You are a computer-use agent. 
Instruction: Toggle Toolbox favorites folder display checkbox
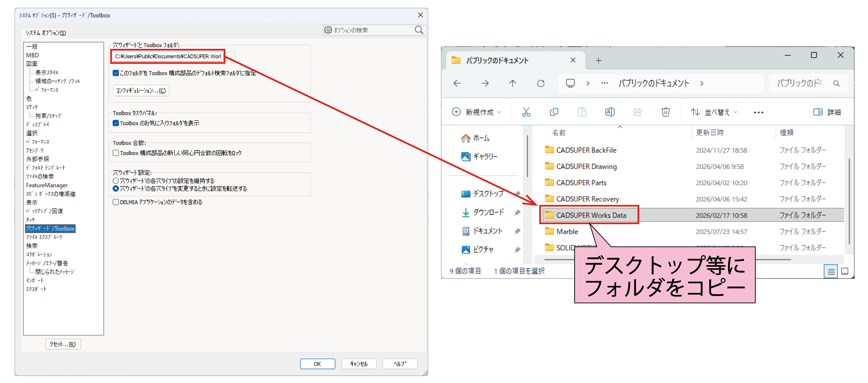coord(116,123)
